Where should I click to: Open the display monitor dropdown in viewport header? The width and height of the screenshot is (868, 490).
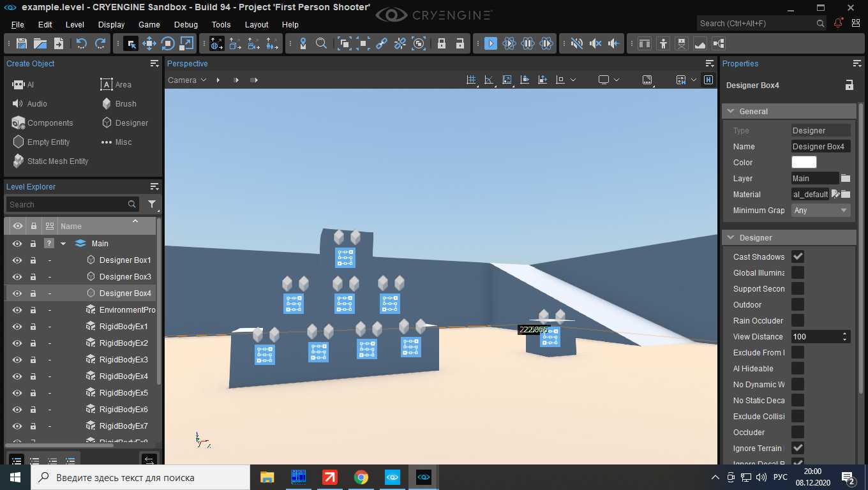click(x=609, y=80)
